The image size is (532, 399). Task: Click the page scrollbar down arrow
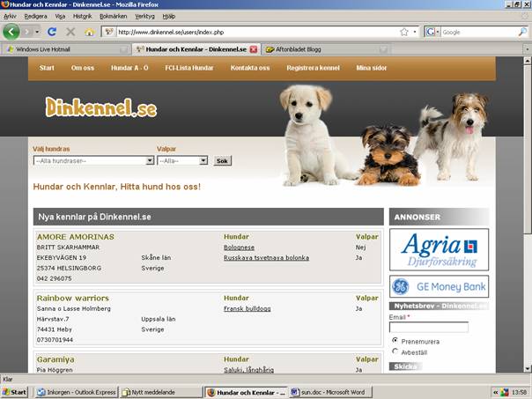[x=527, y=368]
